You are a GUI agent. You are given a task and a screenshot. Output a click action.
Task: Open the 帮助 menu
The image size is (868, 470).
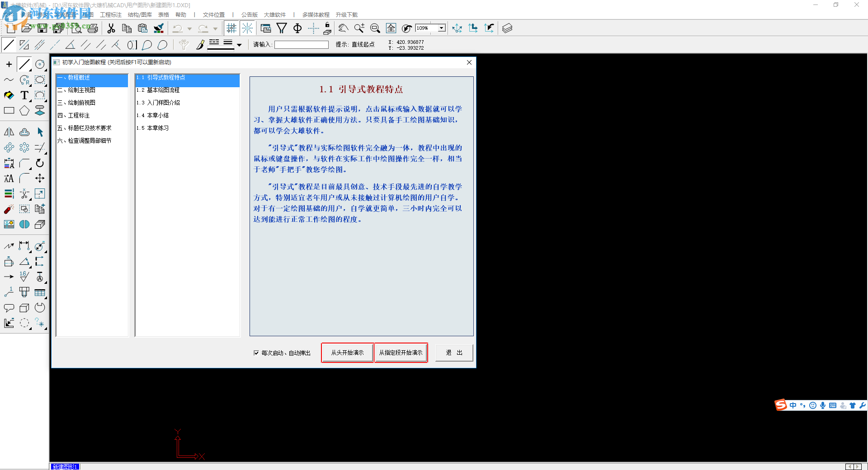[x=181, y=14]
